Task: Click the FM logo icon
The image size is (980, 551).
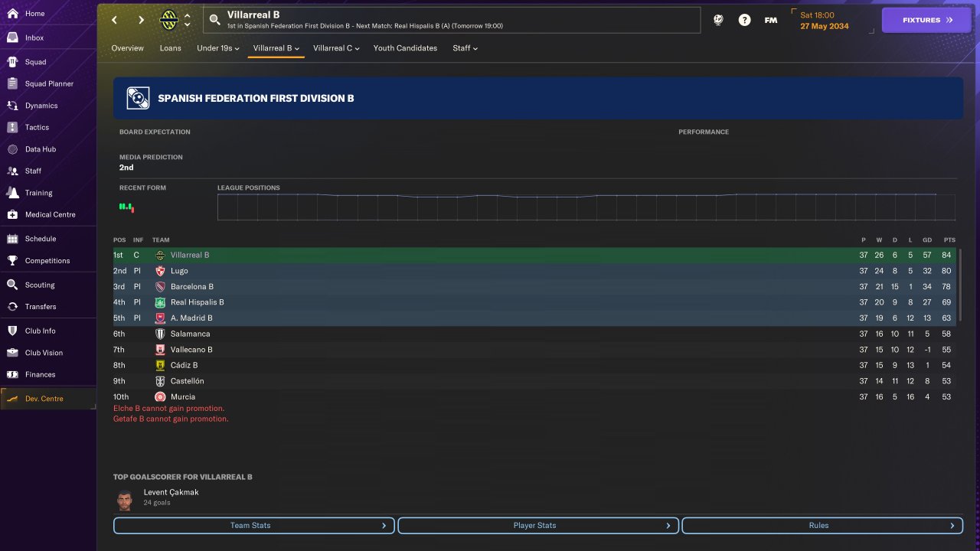Action: pos(771,20)
